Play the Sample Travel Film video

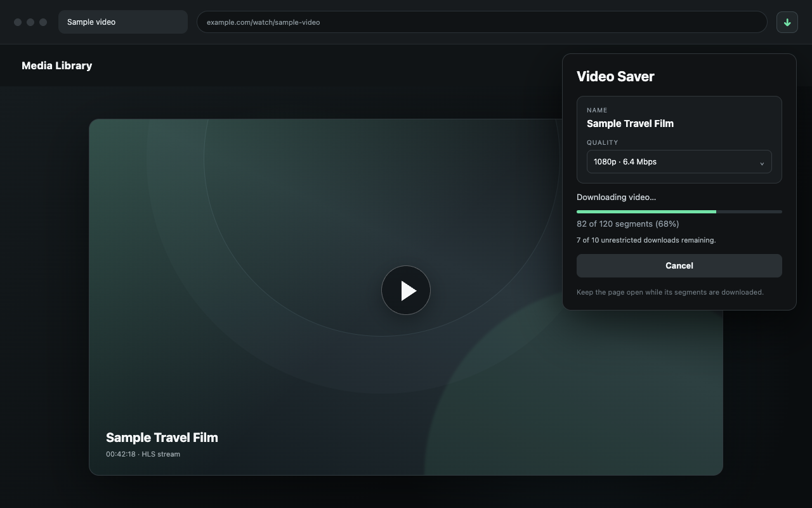click(406, 290)
